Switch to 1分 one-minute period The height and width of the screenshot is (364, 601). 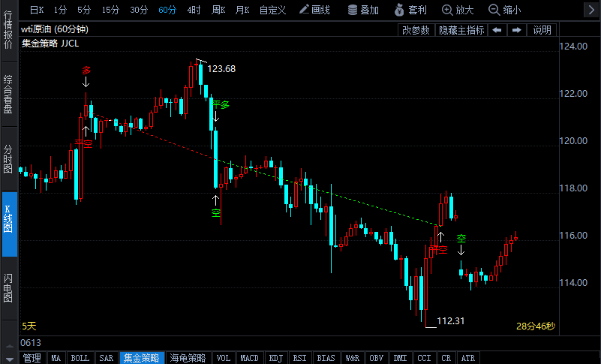click(60, 10)
